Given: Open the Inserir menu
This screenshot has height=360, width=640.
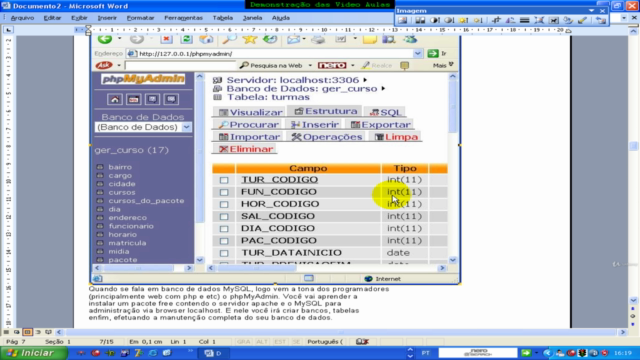Looking at the screenshot, I should tap(107, 18).
